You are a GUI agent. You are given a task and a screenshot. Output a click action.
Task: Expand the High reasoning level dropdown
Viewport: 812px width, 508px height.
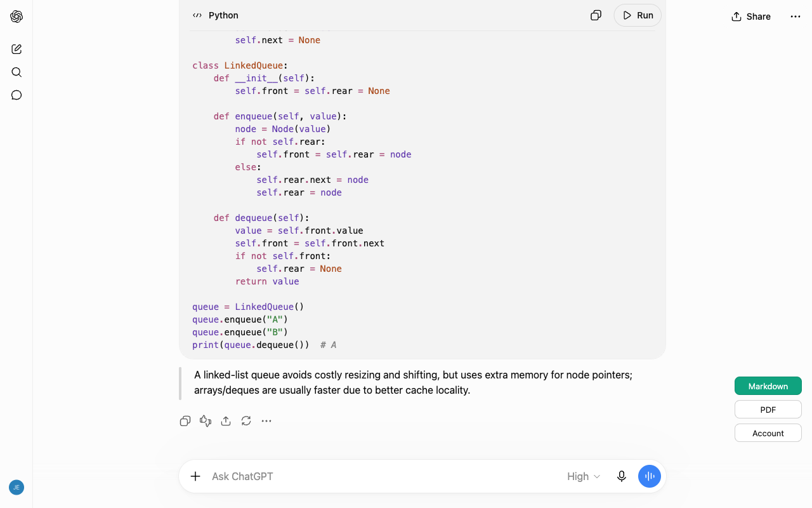(x=584, y=476)
